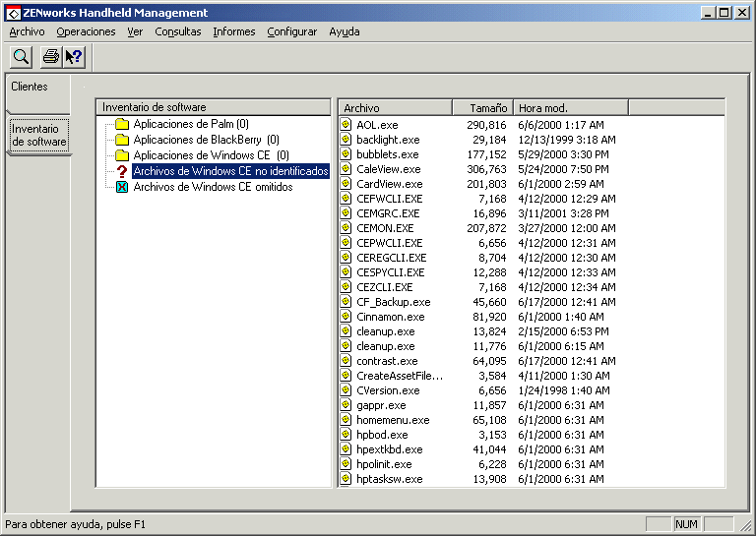Open the Operaciones menu
This screenshot has width=756, height=536.
(x=86, y=31)
